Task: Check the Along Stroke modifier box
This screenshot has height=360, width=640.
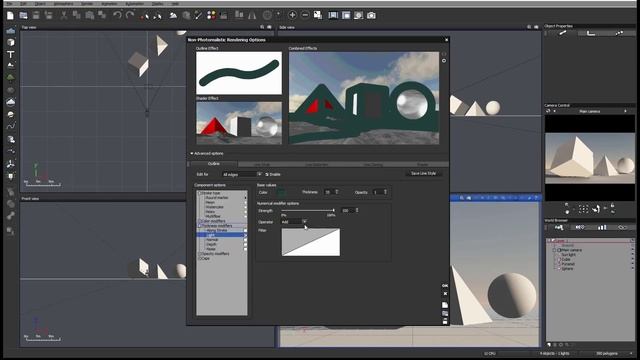Action: 245,231
